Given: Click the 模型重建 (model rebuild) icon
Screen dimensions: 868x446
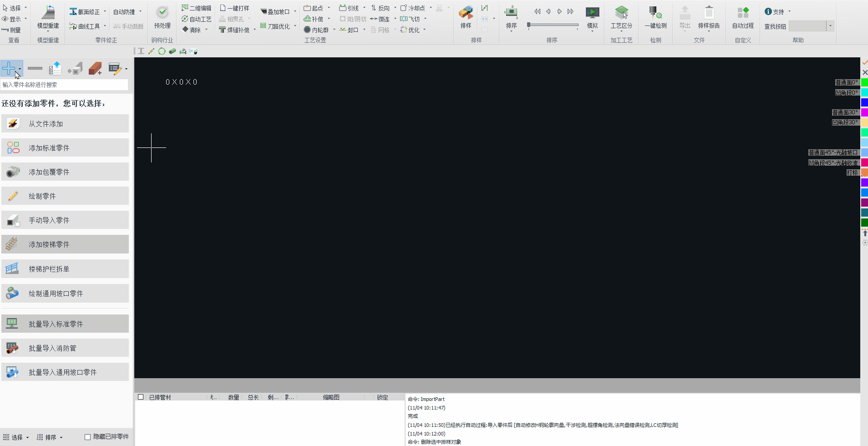Looking at the screenshot, I should [x=48, y=13].
